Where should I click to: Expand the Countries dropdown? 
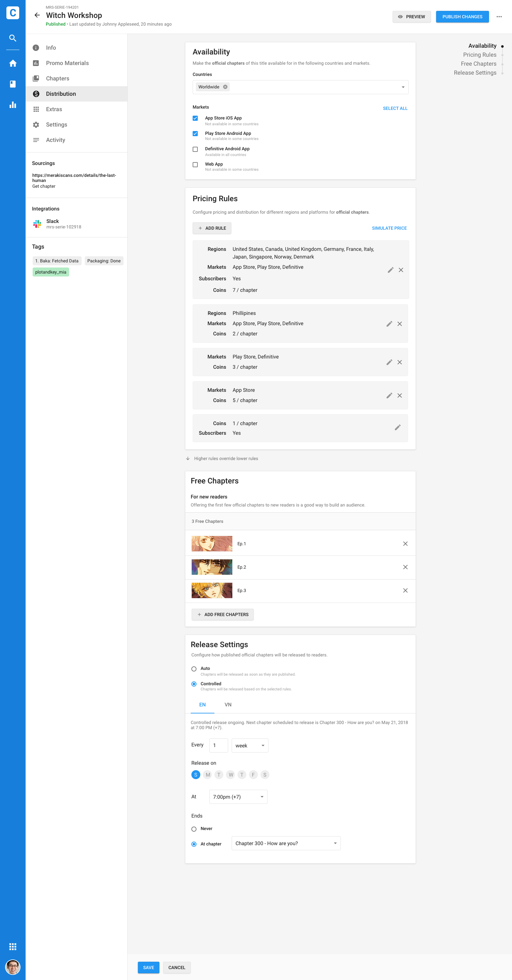tap(403, 87)
